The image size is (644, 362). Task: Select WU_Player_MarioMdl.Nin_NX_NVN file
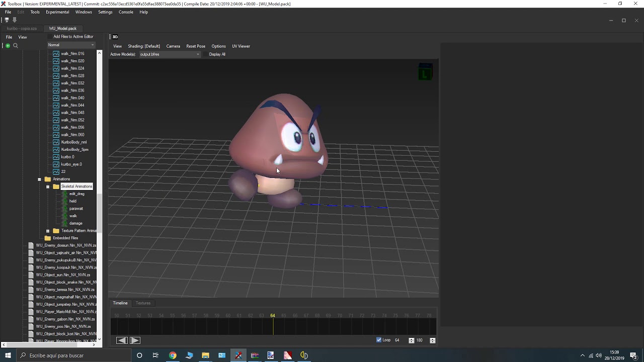click(x=66, y=312)
